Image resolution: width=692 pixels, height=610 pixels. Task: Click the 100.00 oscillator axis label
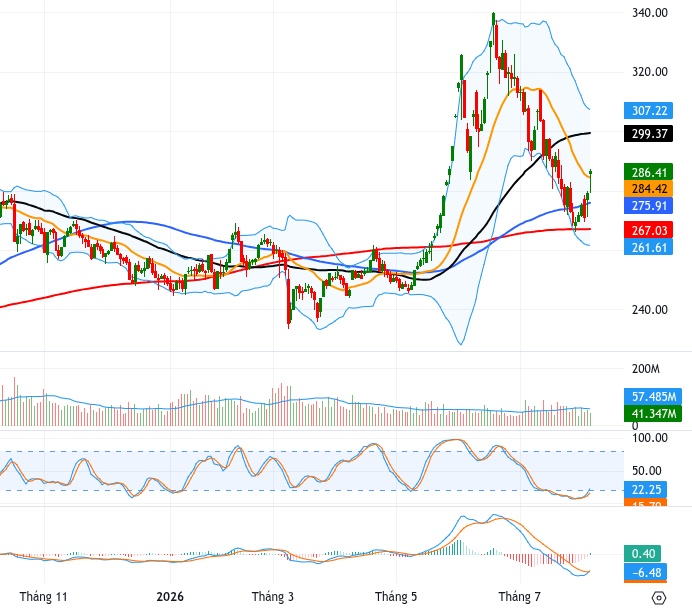point(650,438)
